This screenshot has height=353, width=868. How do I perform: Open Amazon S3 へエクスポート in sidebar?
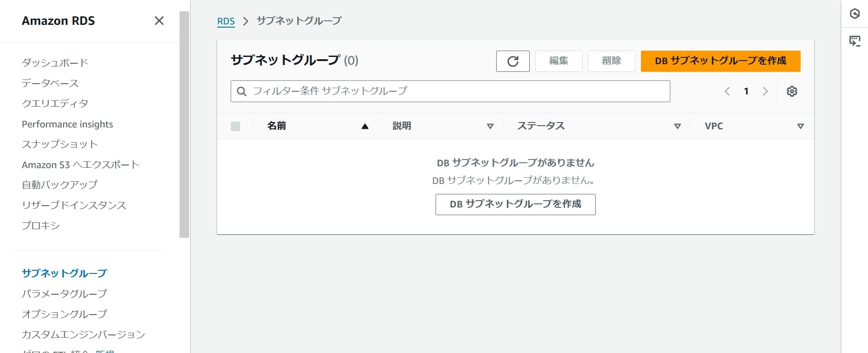[81, 165]
